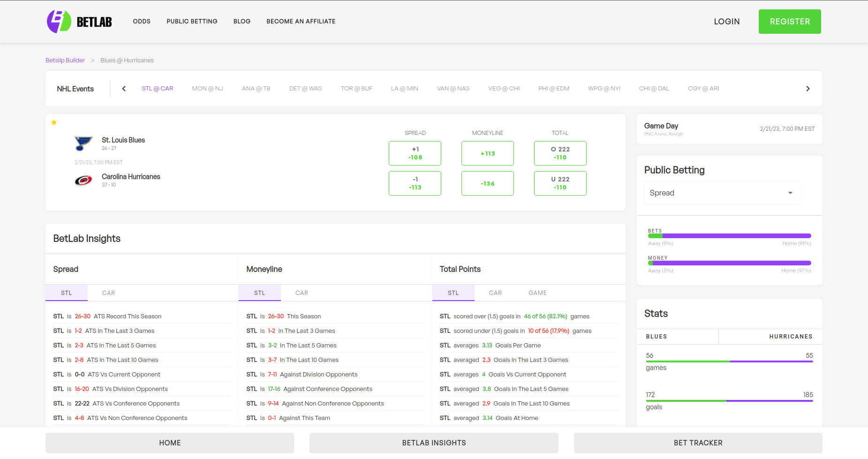Viewport: 868px width, 459px height.
Task: Click the BetLab logo icon
Action: pyautogui.click(x=59, y=21)
